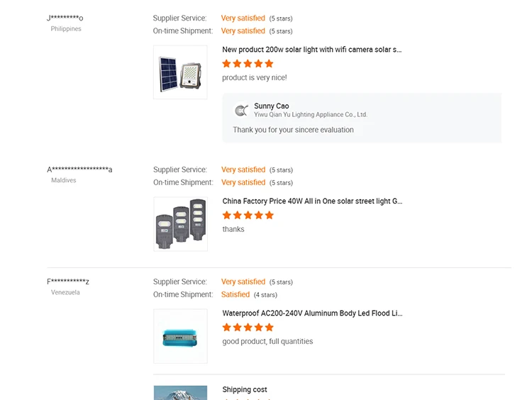The height and width of the screenshot is (400, 532).
Task: Click the 'product is very nice!' review text
Action: click(255, 77)
